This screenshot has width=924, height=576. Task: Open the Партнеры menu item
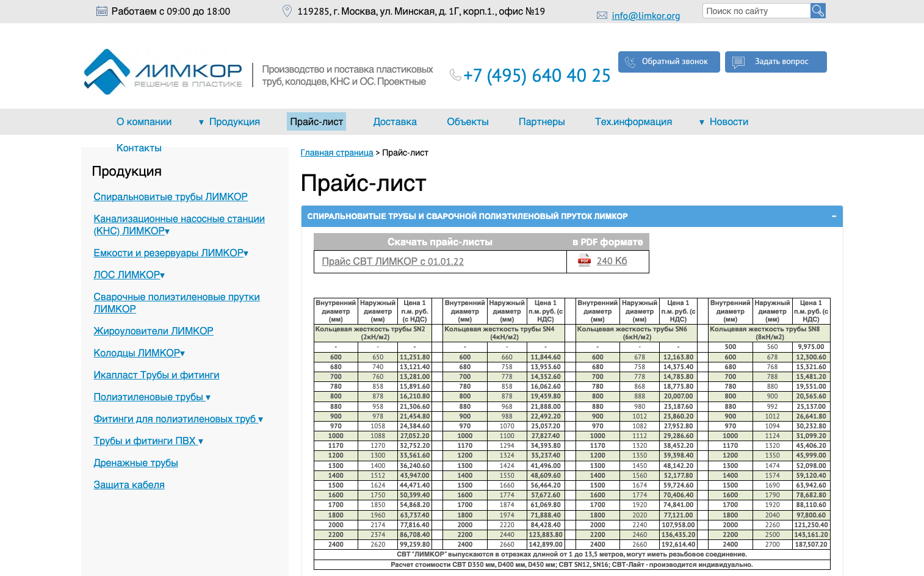[541, 122]
